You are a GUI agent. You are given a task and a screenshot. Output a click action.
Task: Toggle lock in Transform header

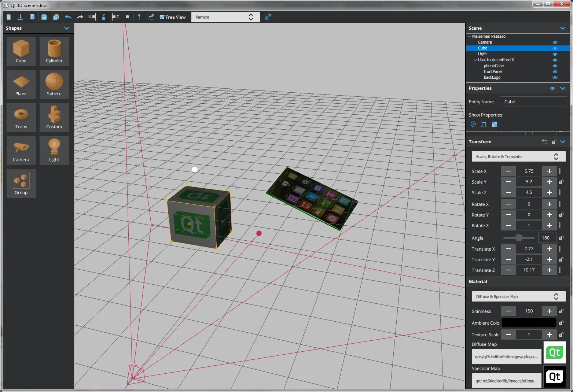pyautogui.click(x=554, y=142)
